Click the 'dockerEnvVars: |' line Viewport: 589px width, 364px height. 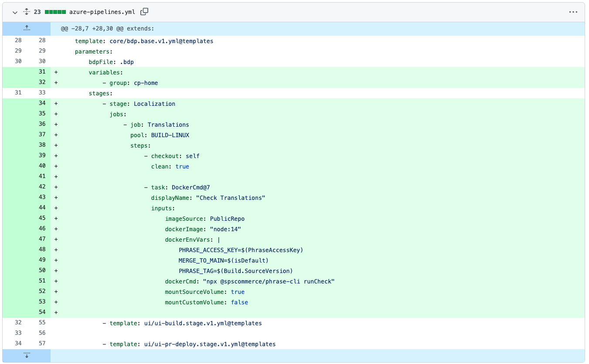tap(192, 239)
